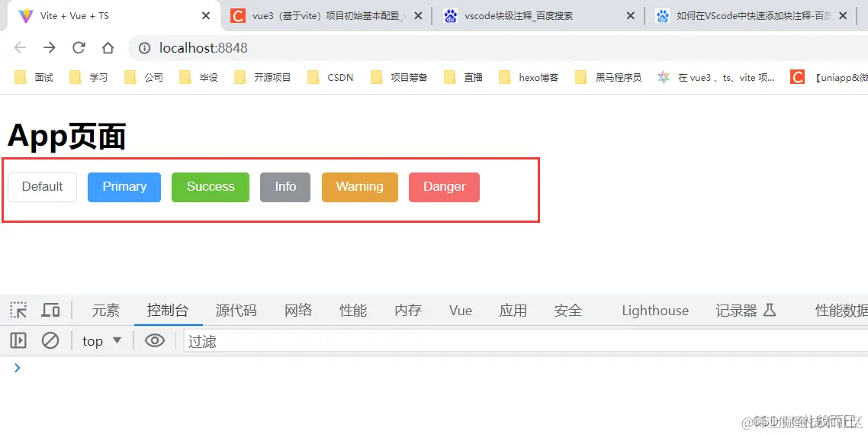Switch to the vscode块级注释_百度搜索 tab

[537, 16]
